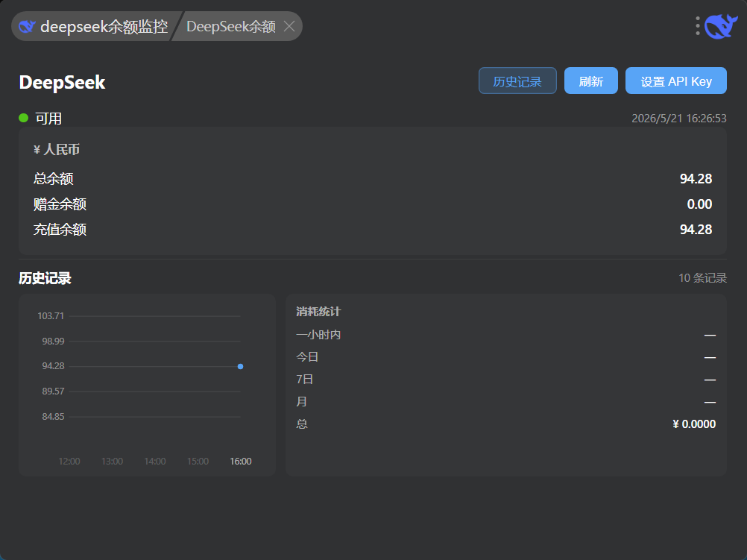Viewport: 747px width, 560px height.
Task: Close the DeepSeek余额 tab
Action: [x=289, y=26]
